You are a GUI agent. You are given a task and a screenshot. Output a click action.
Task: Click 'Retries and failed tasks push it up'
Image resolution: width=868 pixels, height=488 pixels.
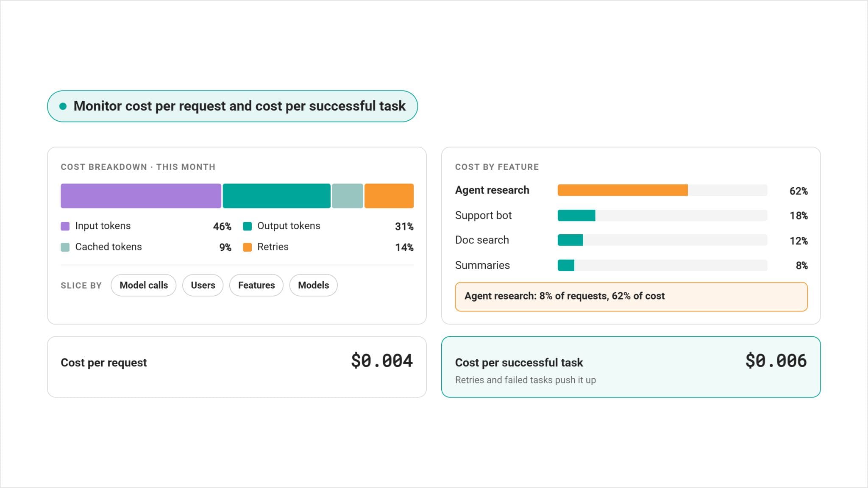pos(525,380)
